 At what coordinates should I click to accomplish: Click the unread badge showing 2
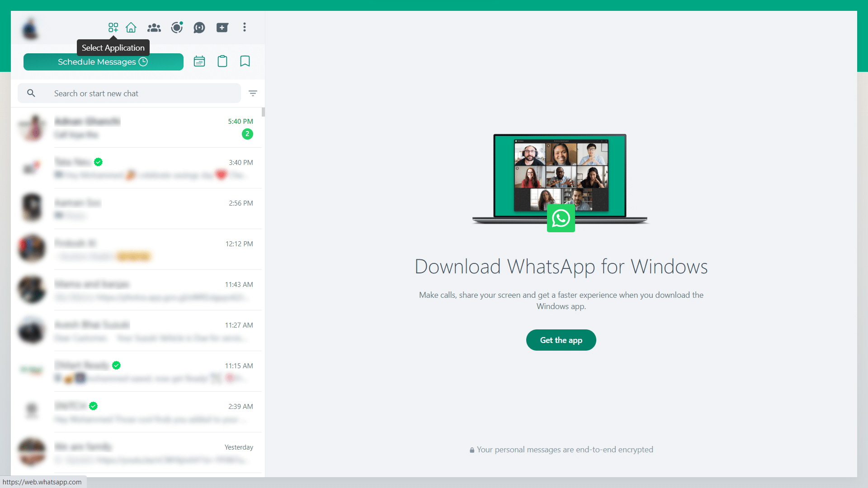[247, 134]
